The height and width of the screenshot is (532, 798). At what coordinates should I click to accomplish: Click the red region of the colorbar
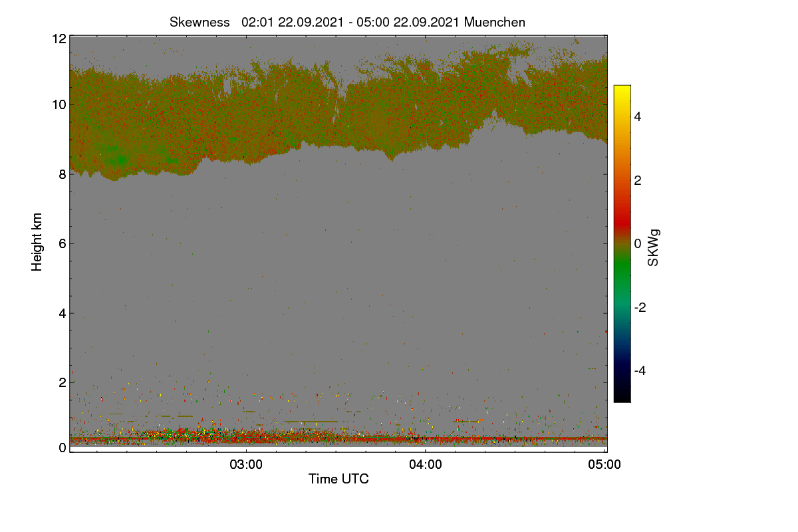click(x=622, y=214)
